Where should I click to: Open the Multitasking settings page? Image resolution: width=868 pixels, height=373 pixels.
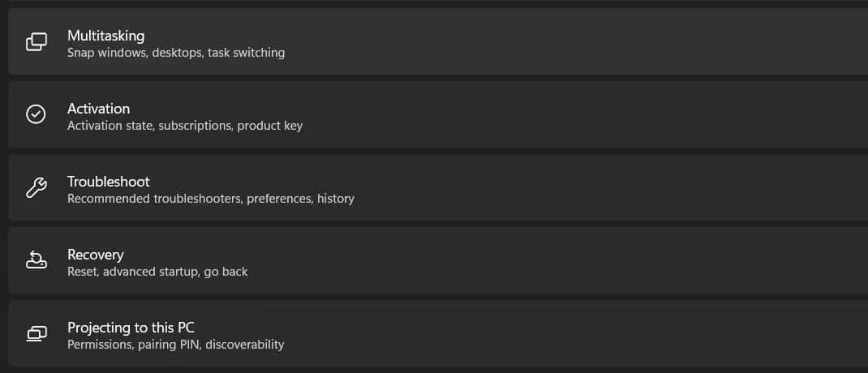click(438, 41)
